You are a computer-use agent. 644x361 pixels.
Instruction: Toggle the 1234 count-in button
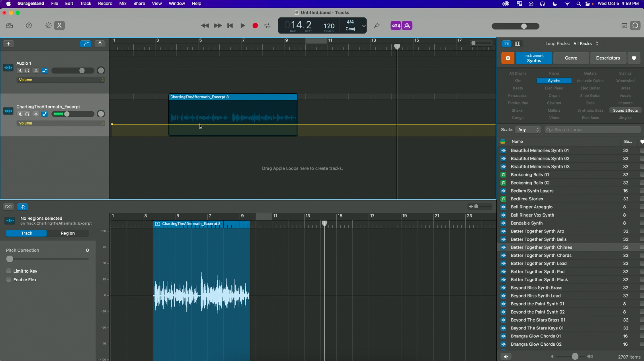point(396,26)
